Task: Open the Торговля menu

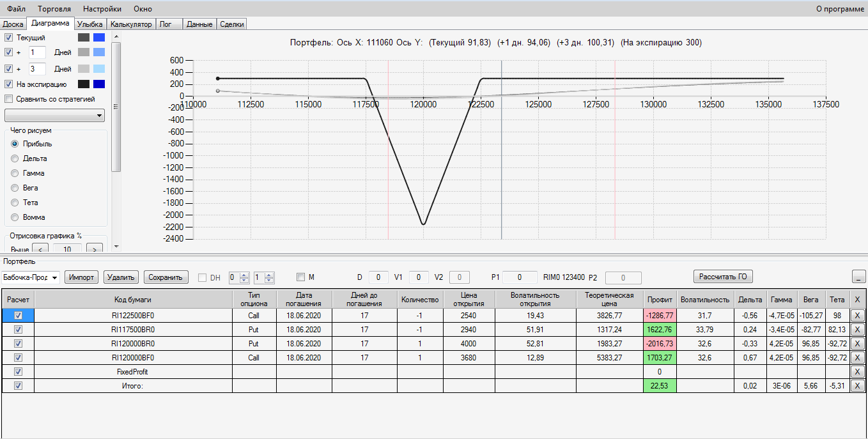Action: click(x=54, y=9)
